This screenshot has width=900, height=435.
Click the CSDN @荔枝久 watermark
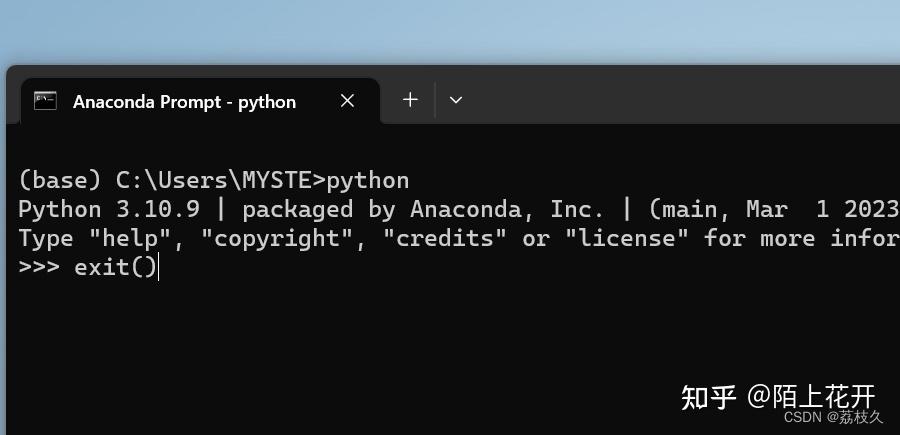click(x=833, y=417)
